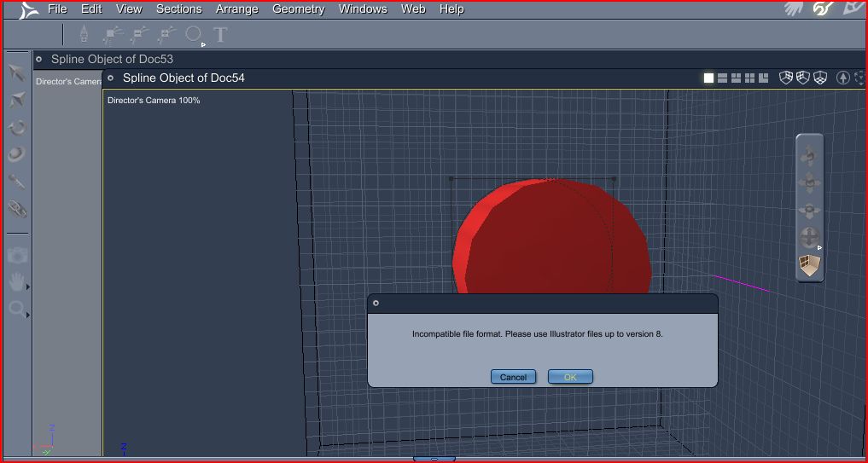Choose the Oval shape drawing tool
Screen dimensions: 868x463
(x=192, y=34)
